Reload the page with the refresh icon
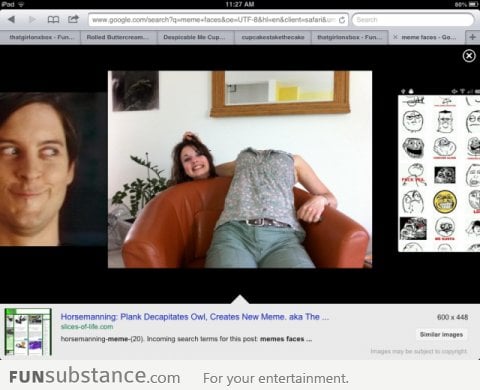Screen dimensions: 480x390 click(342, 20)
